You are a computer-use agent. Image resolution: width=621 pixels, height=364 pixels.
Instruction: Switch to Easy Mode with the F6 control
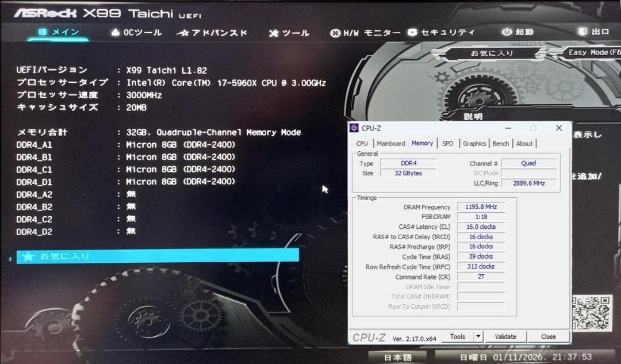(x=595, y=52)
